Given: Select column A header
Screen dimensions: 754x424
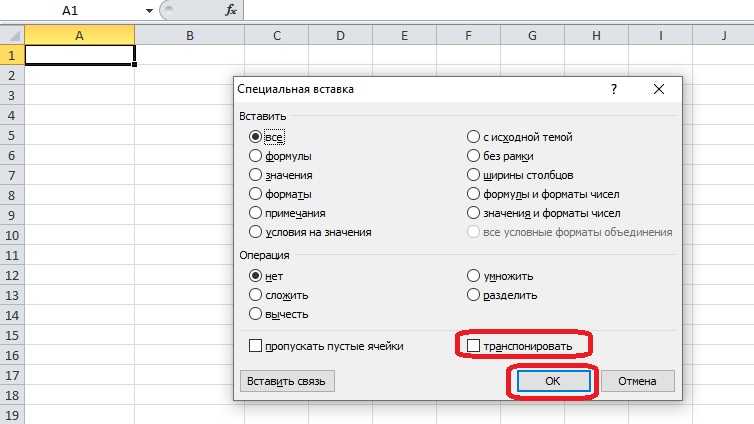Looking at the screenshot, I should (80, 36).
